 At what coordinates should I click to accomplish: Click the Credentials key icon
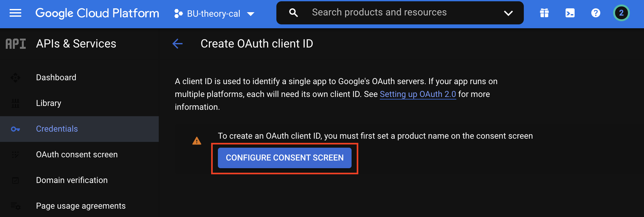tap(15, 129)
